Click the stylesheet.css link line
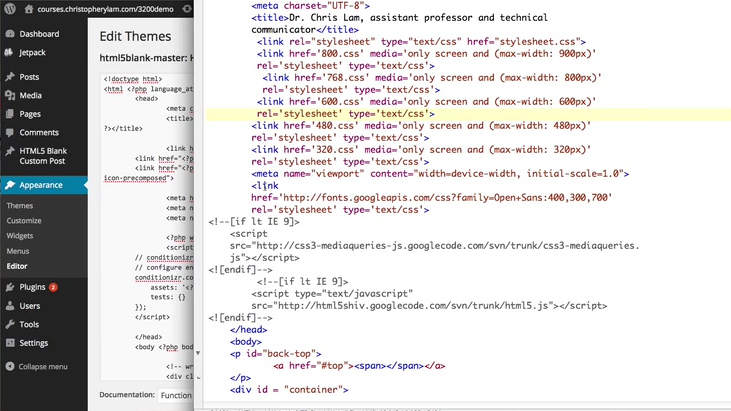731x411 pixels. point(421,41)
